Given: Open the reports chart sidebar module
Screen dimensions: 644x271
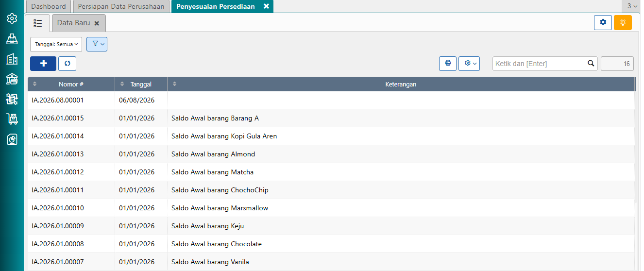Looking at the screenshot, I should [12, 139].
